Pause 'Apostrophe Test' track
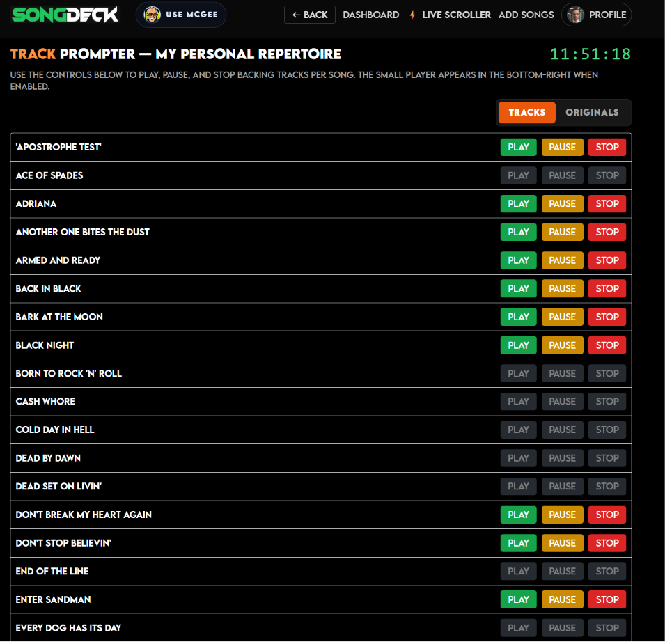 pyautogui.click(x=563, y=147)
